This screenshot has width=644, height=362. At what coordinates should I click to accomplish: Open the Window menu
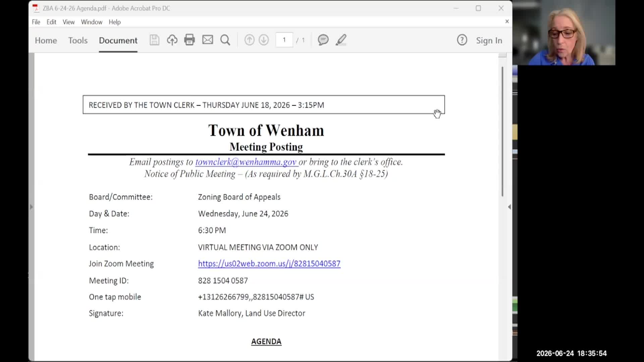(92, 22)
